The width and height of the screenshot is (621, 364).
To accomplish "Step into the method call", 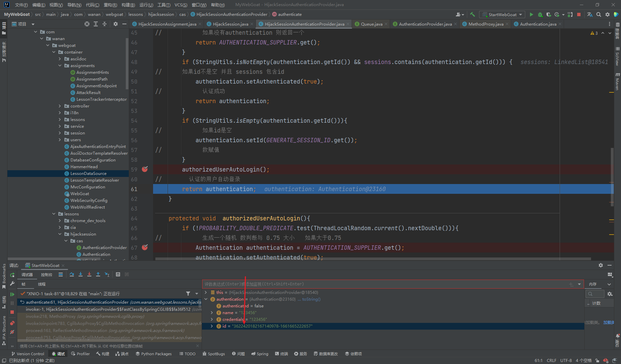I will (81, 274).
